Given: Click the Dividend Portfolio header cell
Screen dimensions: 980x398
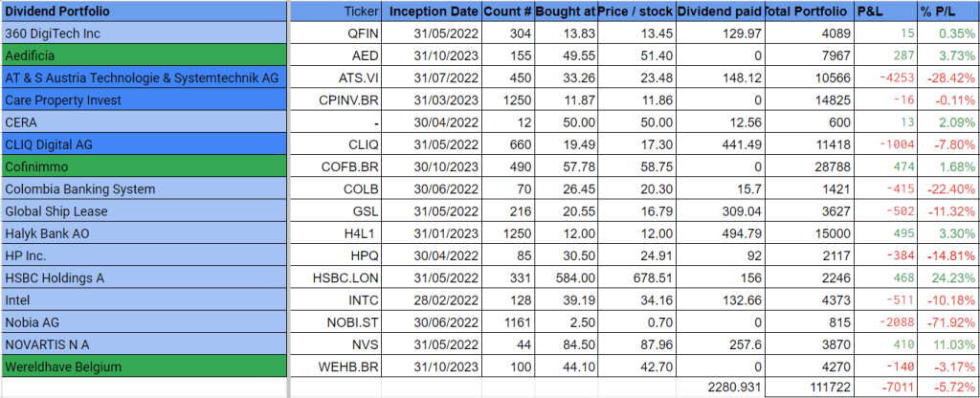Looking at the screenshot, I should [144, 12].
